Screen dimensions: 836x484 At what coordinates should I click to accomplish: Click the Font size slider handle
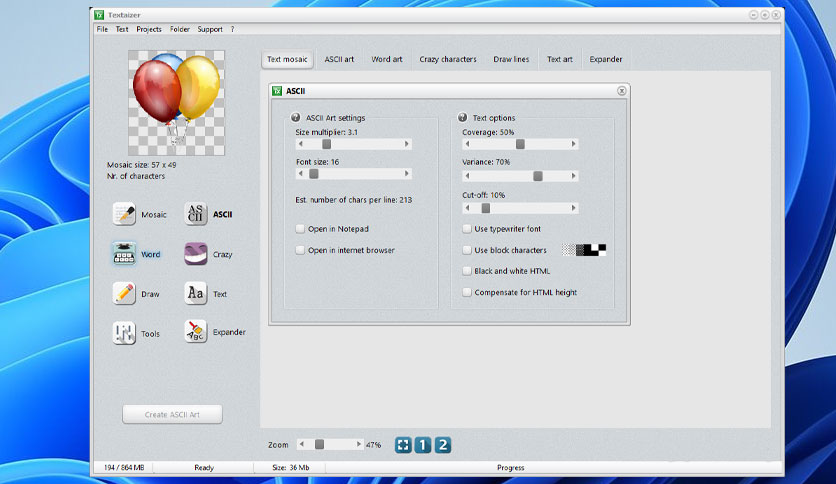point(314,174)
